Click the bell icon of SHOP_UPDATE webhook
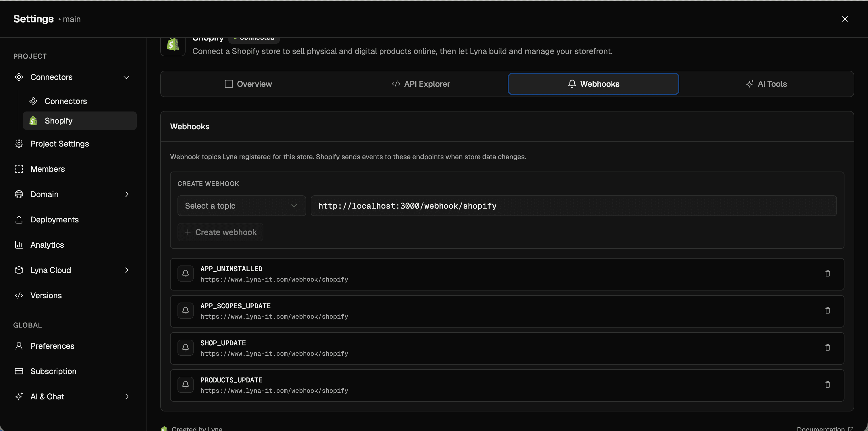This screenshot has width=868, height=431. tap(185, 347)
